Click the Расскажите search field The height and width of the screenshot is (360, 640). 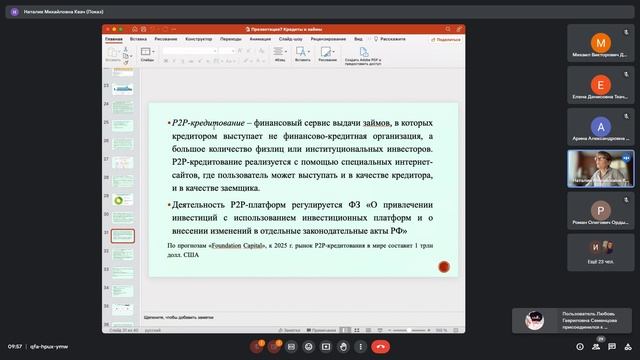(390, 39)
